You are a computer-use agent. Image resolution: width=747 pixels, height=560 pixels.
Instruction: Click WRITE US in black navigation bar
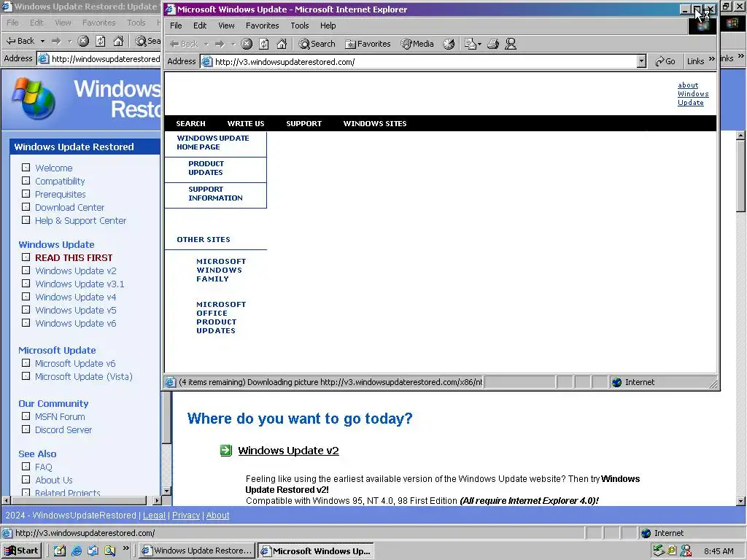[246, 123]
